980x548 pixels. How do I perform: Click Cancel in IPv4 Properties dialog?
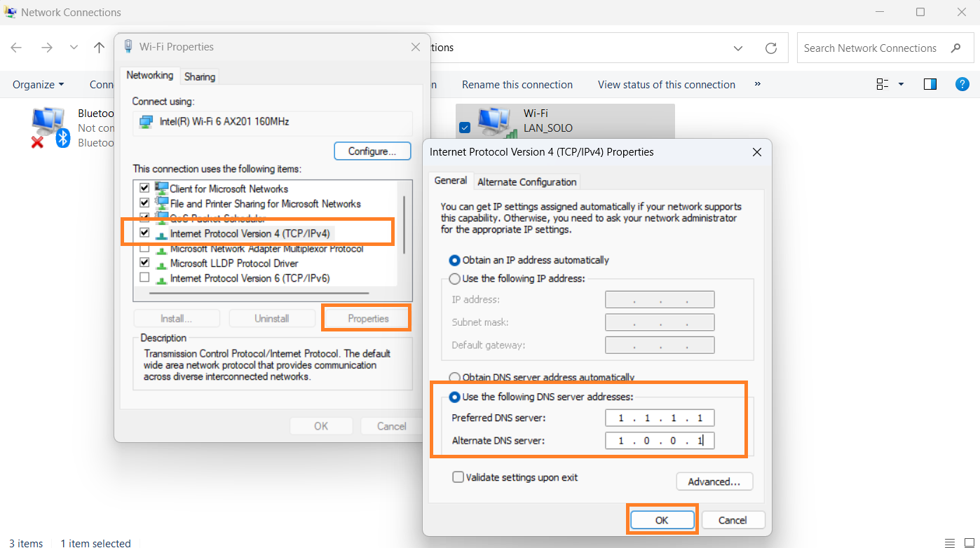click(x=733, y=520)
